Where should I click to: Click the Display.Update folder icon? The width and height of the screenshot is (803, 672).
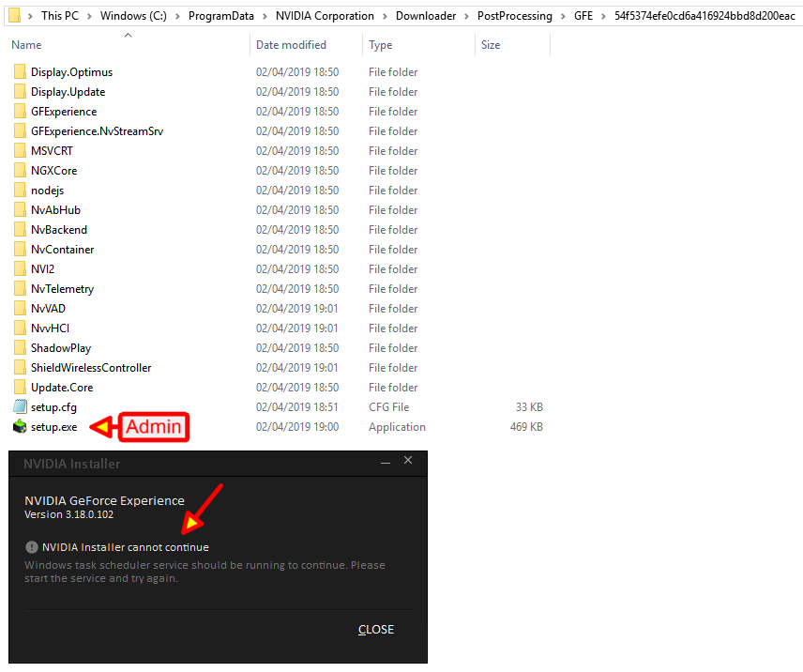click(x=20, y=92)
